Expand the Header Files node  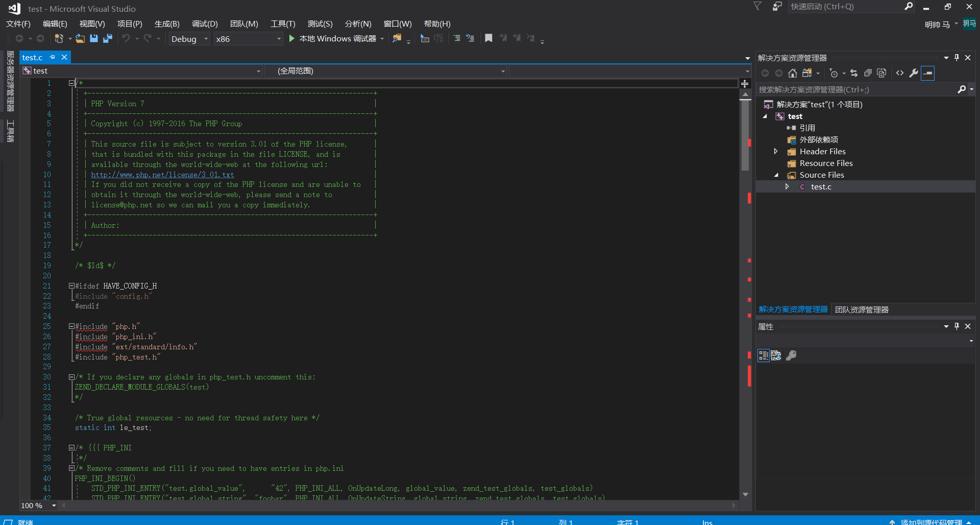pos(775,151)
